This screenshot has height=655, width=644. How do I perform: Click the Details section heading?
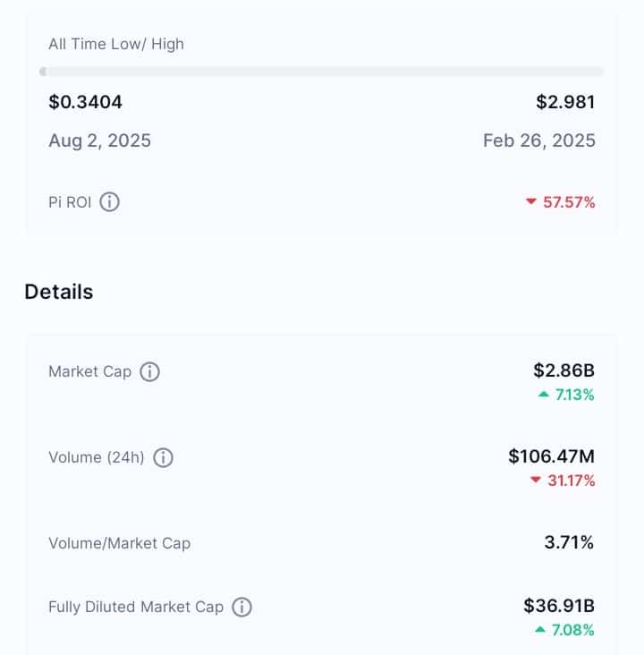tap(59, 292)
